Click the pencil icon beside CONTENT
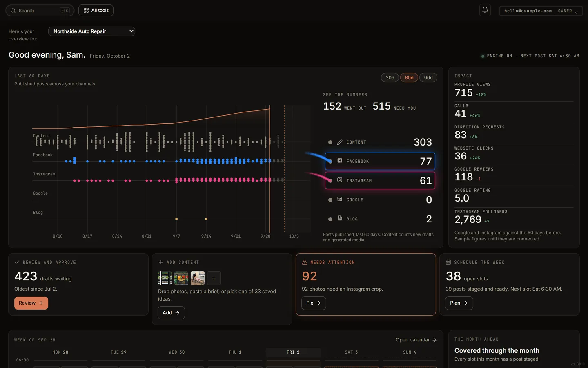Viewport: 588px width, 368px height. [x=340, y=142]
